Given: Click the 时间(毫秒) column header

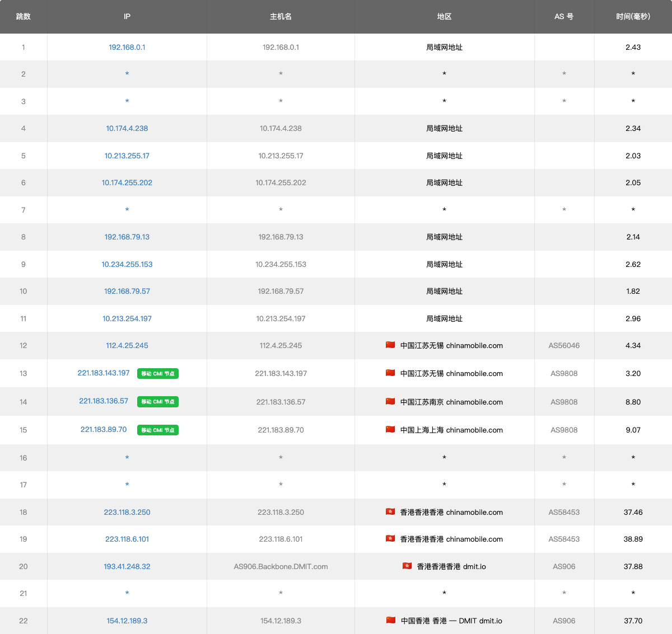Looking at the screenshot, I should tap(633, 17).
